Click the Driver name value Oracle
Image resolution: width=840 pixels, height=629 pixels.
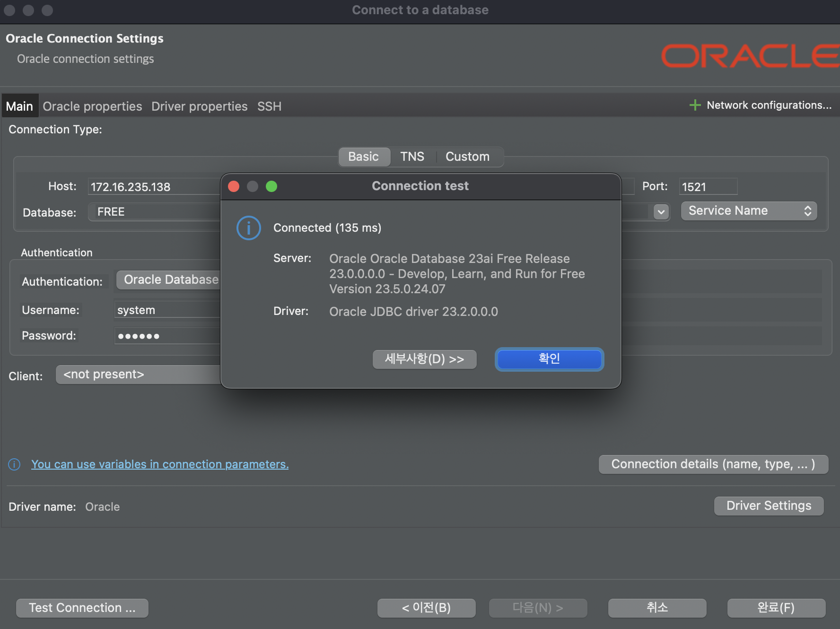103,507
